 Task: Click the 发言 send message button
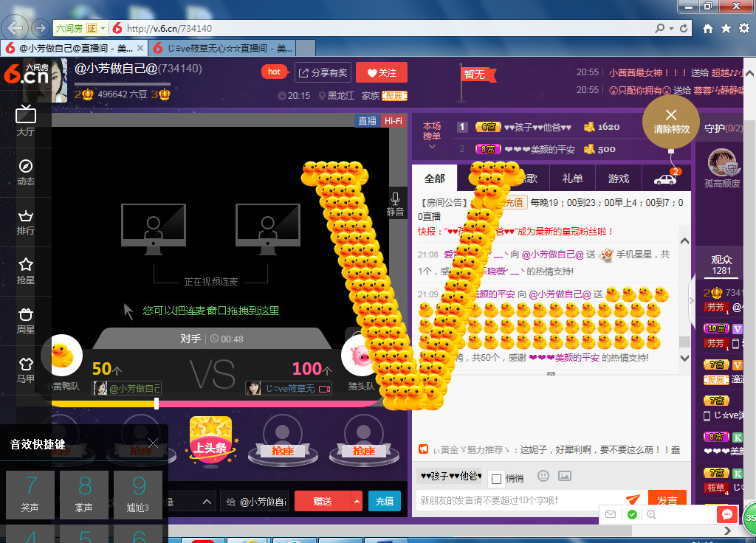[x=667, y=501]
